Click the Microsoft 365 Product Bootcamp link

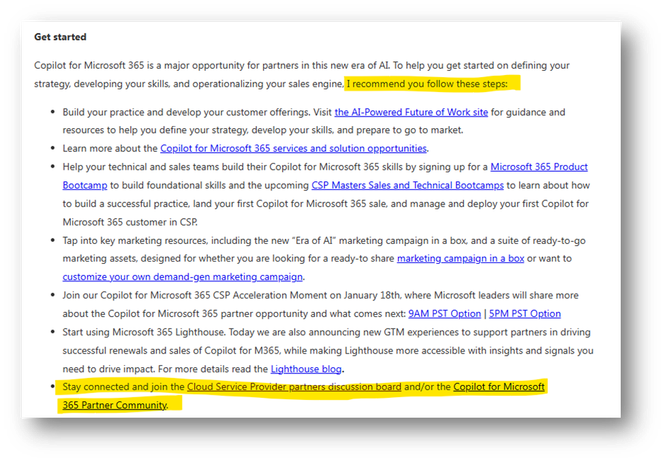coord(539,167)
